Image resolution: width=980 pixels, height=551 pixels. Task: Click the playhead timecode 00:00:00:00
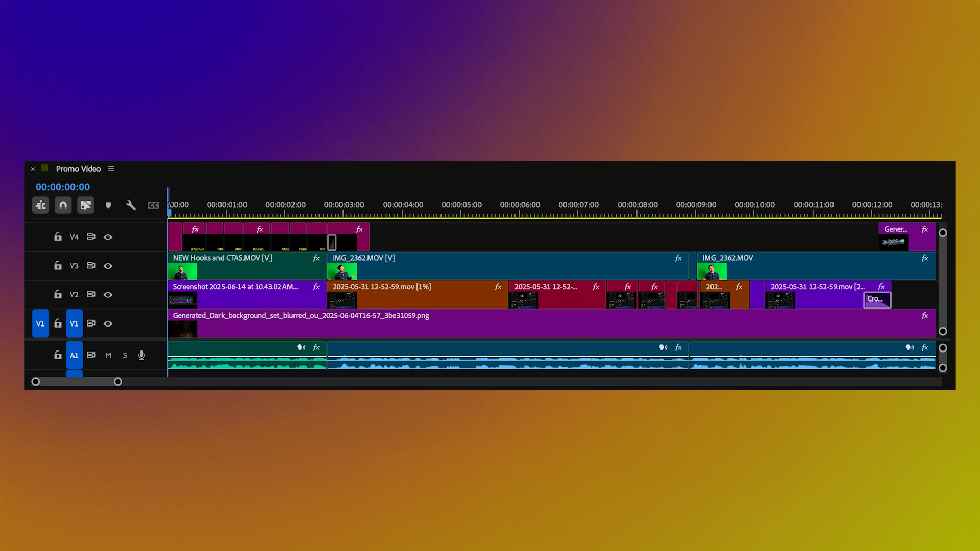[x=62, y=187]
